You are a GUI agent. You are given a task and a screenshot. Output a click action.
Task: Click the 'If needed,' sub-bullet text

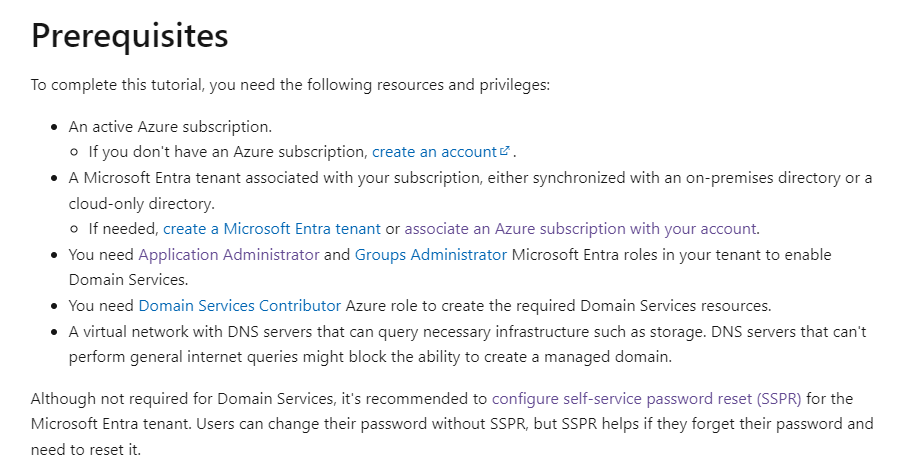point(124,228)
